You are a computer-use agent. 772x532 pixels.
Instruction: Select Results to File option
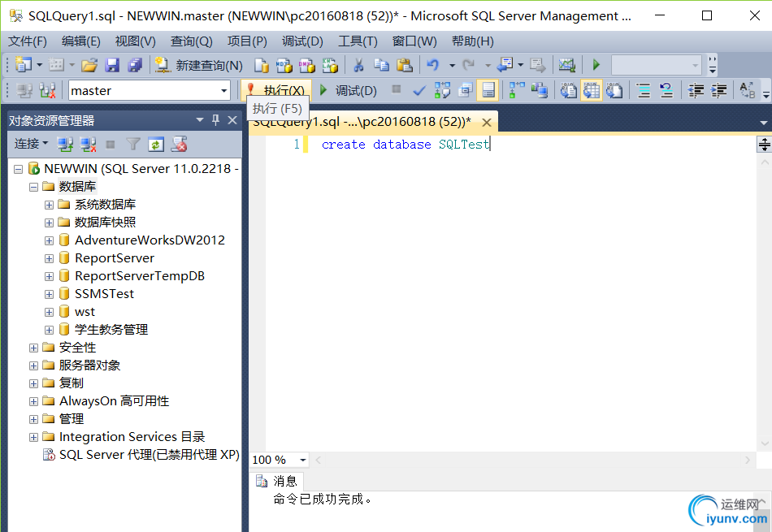(614, 90)
